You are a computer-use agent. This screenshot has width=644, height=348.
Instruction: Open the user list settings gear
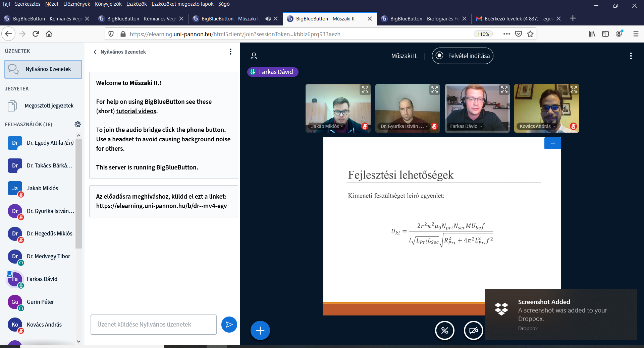click(78, 124)
